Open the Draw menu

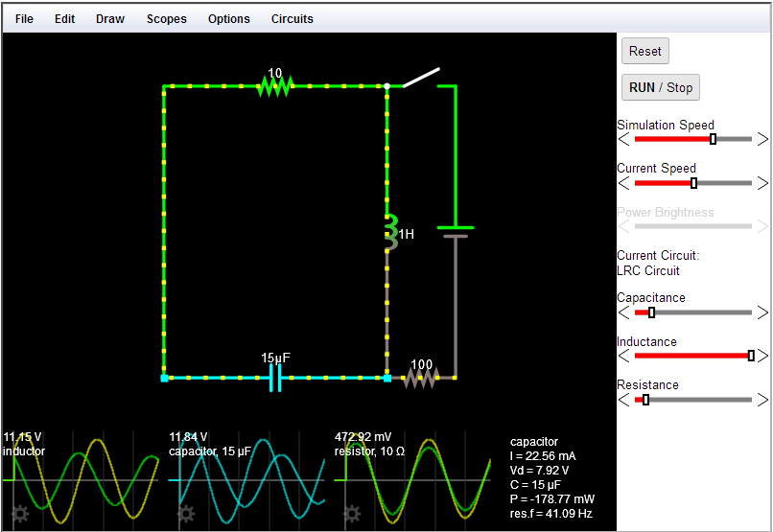pos(110,19)
